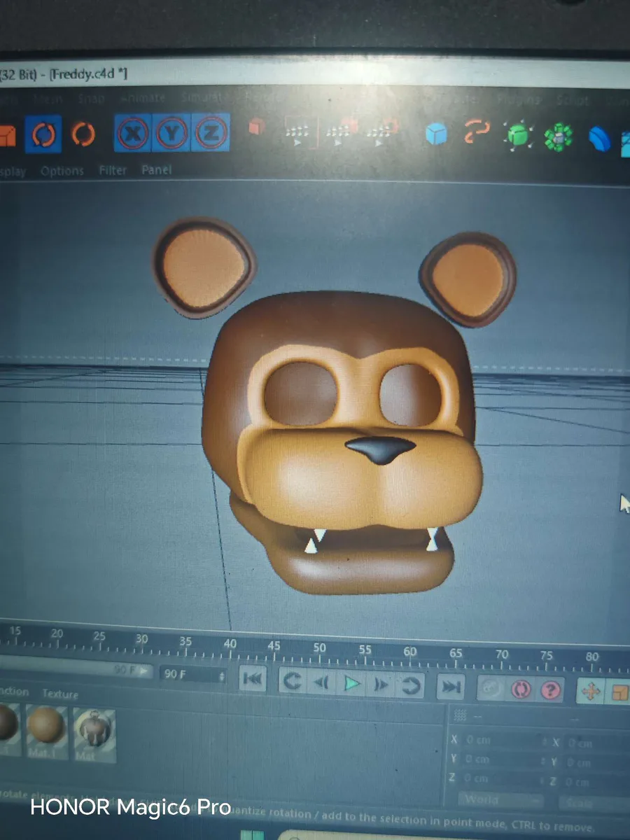Click the X position stepper arrows
Screen dimensions: 630x840
[x=545, y=741]
